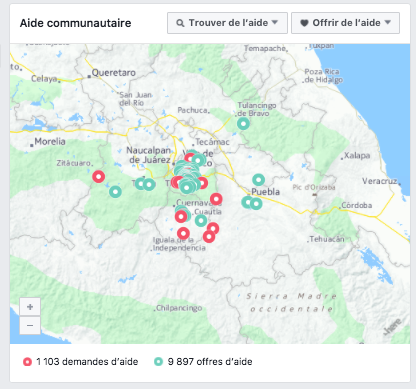Click the 1 103 demandes d'aide label
Viewport: 416px width, 389px height.
pyautogui.click(x=87, y=362)
